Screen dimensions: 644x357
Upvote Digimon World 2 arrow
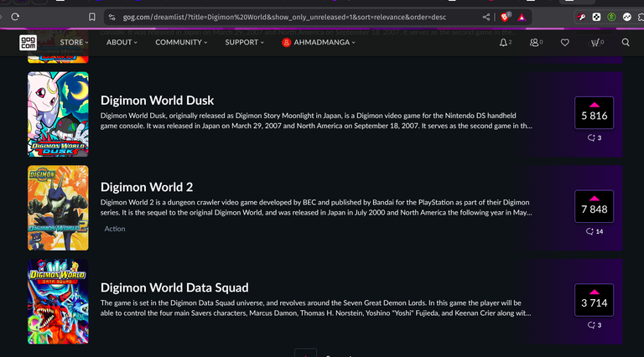(x=595, y=199)
